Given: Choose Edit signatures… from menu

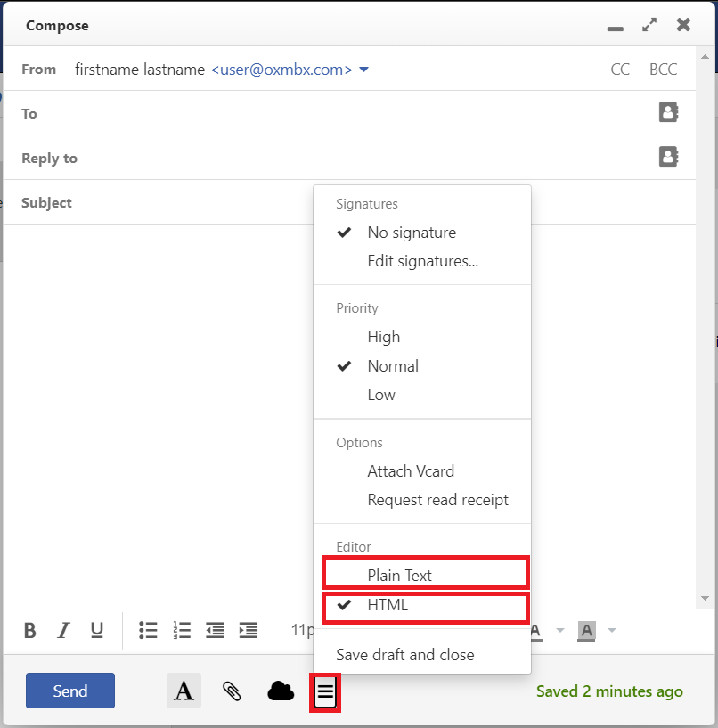Looking at the screenshot, I should 422,262.
